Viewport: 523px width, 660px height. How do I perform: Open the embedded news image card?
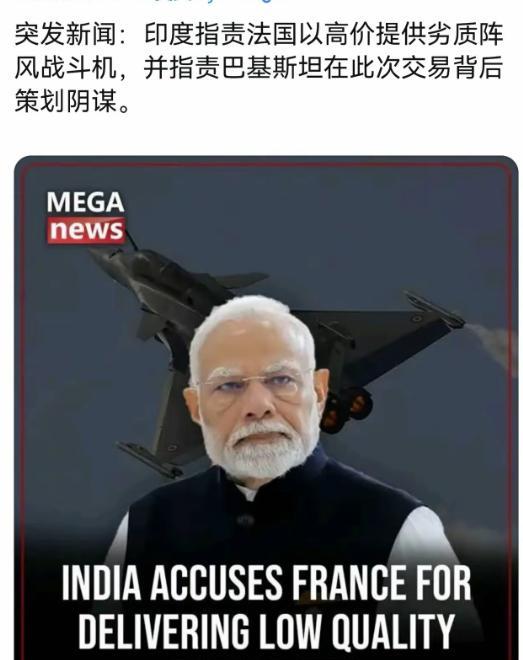[266, 407]
